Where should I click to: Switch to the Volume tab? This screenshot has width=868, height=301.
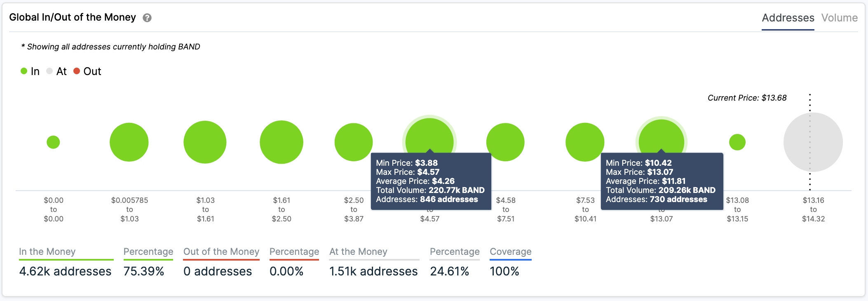840,18
